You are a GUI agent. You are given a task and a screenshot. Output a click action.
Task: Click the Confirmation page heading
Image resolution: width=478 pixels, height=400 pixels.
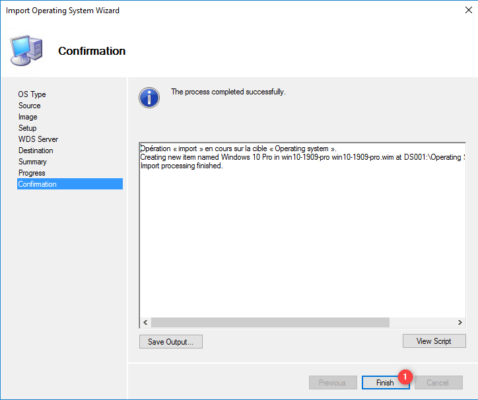click(x=92, y=51)
